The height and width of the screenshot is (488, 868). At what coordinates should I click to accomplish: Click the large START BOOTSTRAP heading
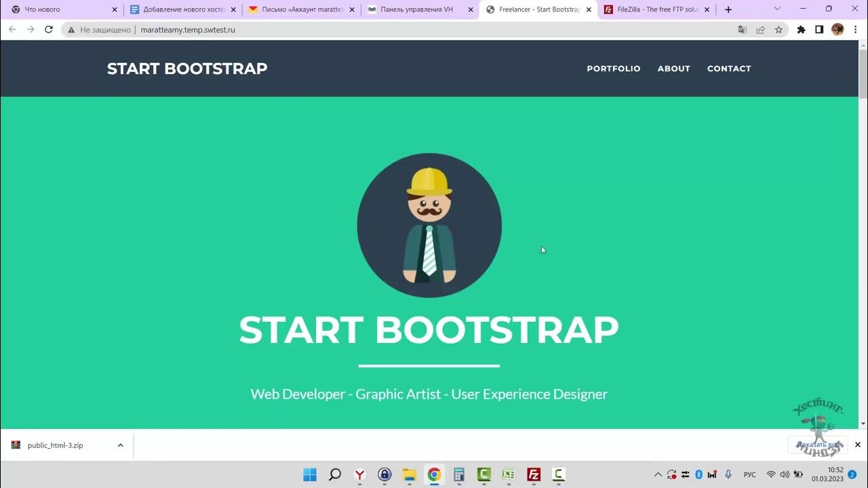[x=429, y=330]
